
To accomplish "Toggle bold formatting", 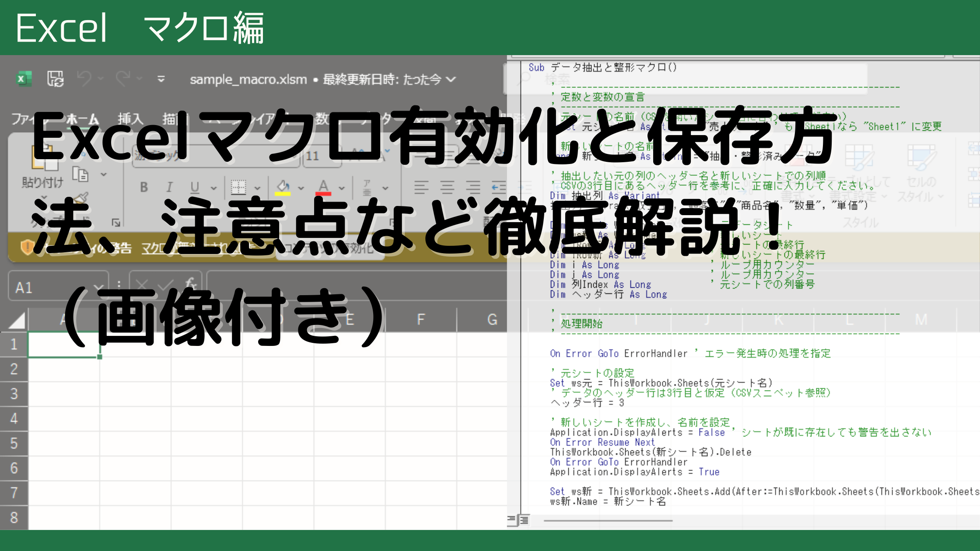I will pos(144,188).
